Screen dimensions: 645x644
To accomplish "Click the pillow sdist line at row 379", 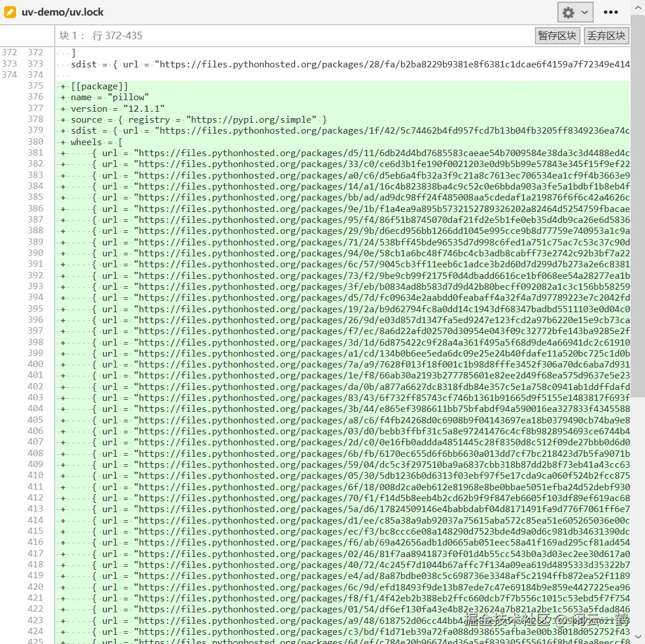I will tap(342, 131).
